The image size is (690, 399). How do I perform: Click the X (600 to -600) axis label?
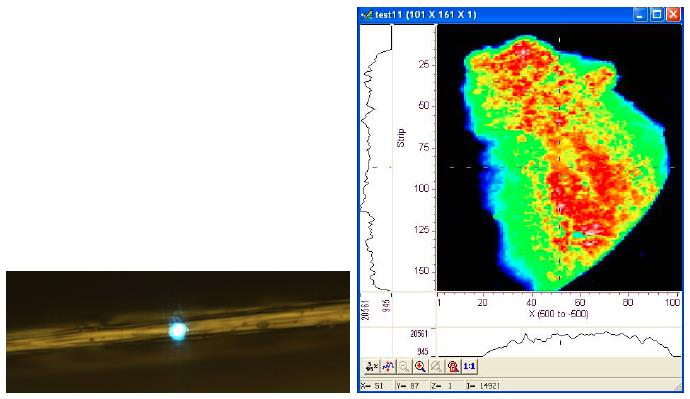pyautogui.click(x=559, y=314)
